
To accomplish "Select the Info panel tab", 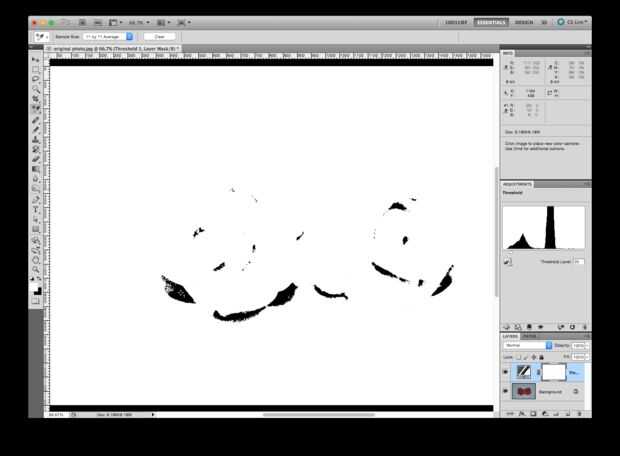I will tap(508, 53).
